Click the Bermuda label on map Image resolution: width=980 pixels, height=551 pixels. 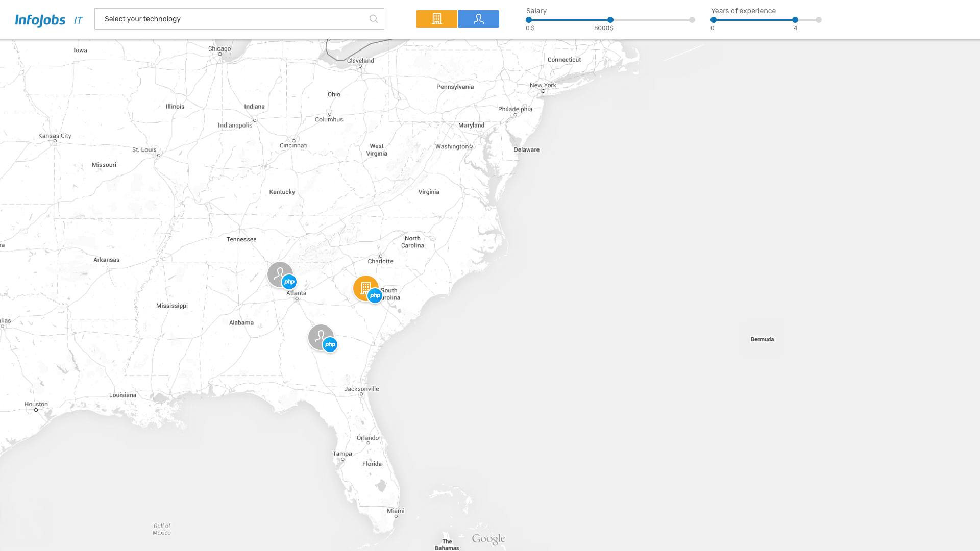click(762, 339)
